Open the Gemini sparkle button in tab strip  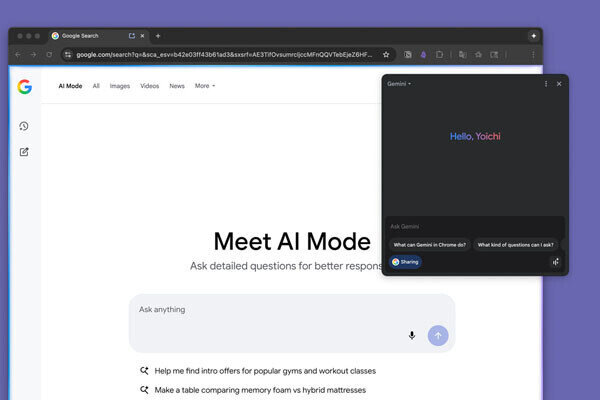coord(533,36)
